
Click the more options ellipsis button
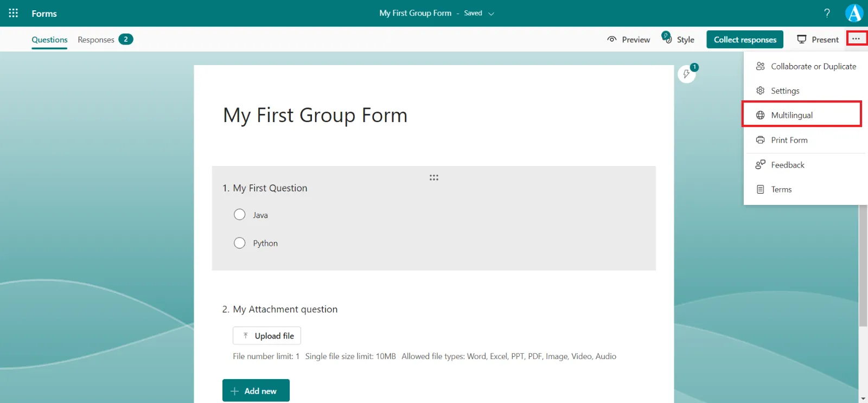click(856, 39)
